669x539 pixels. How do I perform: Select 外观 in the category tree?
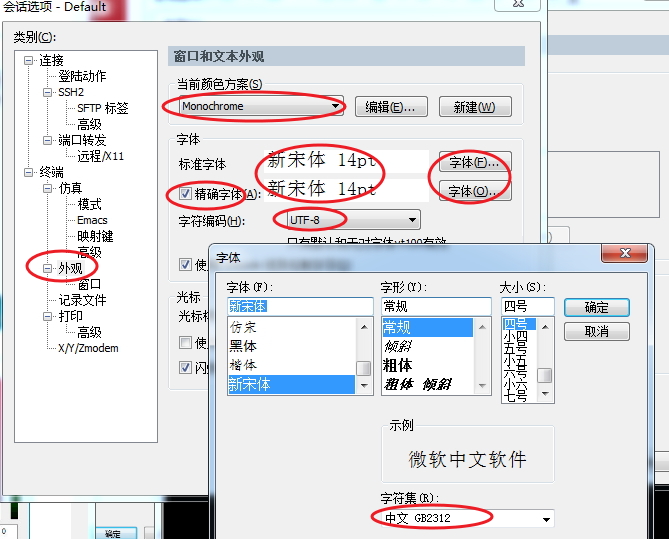coord(70,268)
